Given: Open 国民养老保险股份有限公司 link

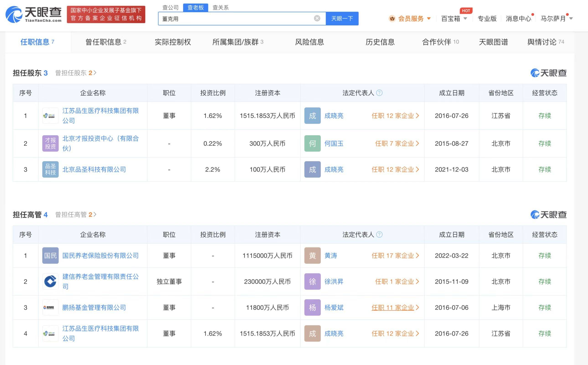Looking at the screenshot, I should tap(101, 255).
